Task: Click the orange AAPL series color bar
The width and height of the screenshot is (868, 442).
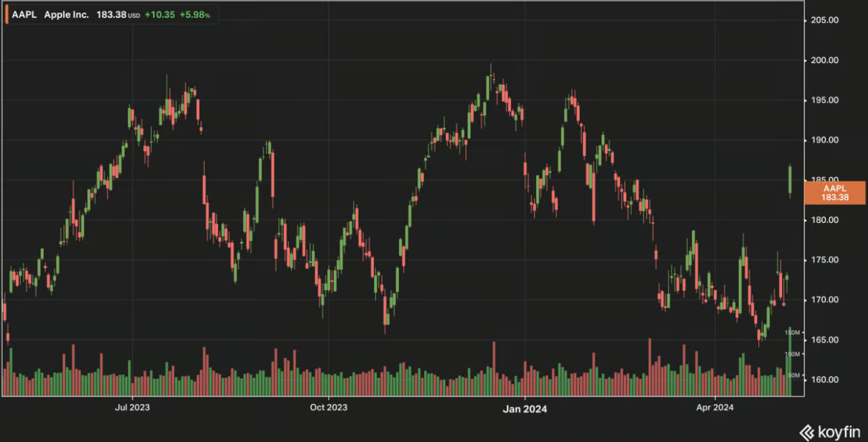Action: [7, 15]
